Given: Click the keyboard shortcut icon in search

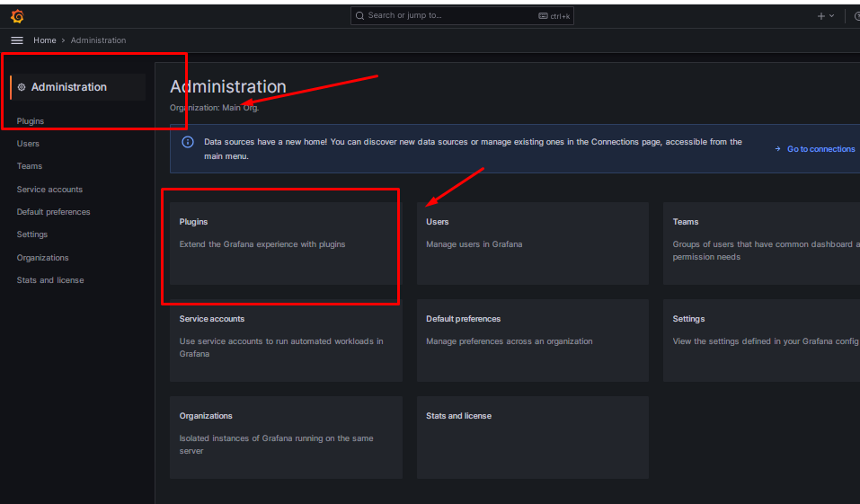Looking at the screenshot, I should point(543,16).
